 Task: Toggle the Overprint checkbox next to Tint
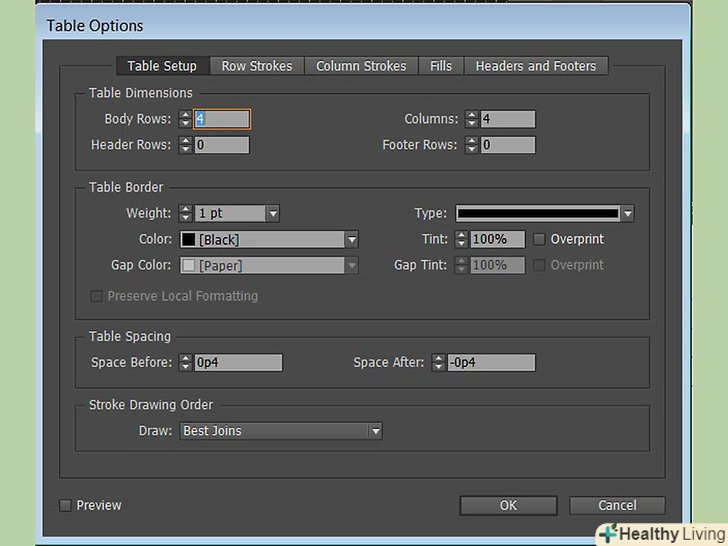click(540, 239)
